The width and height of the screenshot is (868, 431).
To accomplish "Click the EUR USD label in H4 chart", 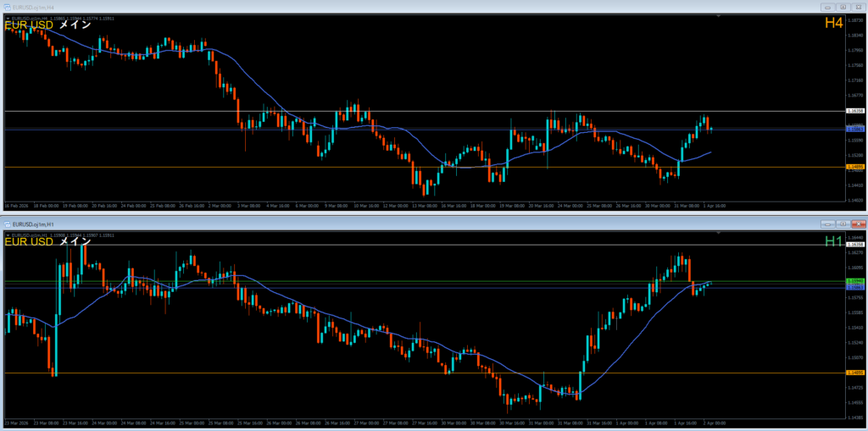I will pyautogui.click(x=29, y=25).
